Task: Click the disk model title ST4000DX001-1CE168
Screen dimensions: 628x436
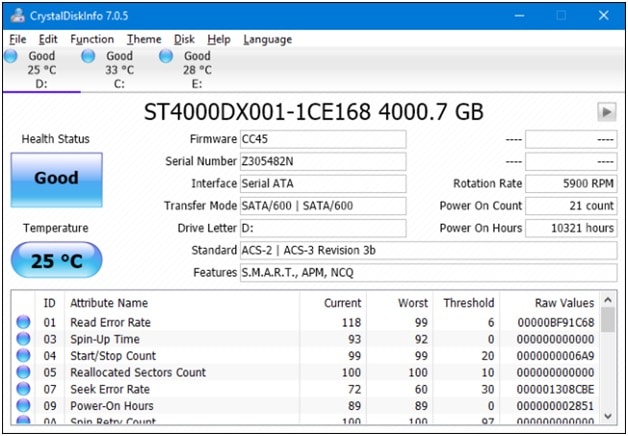Action: [257, 112]
